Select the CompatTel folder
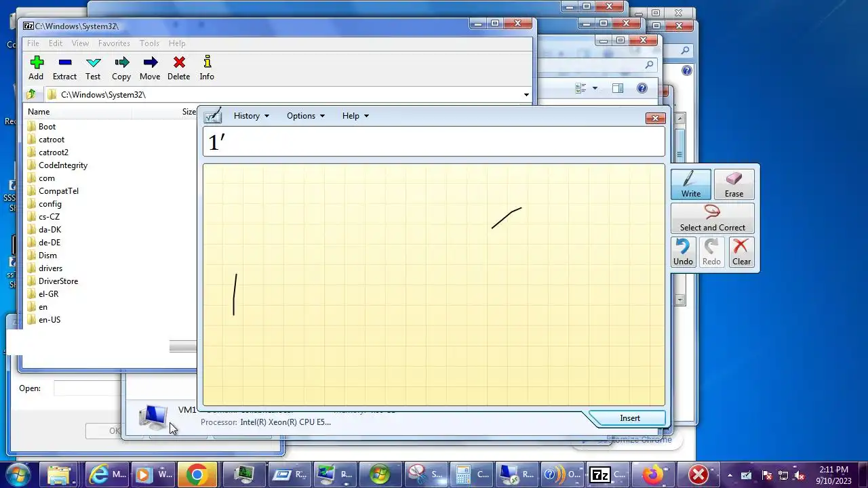 58,191
